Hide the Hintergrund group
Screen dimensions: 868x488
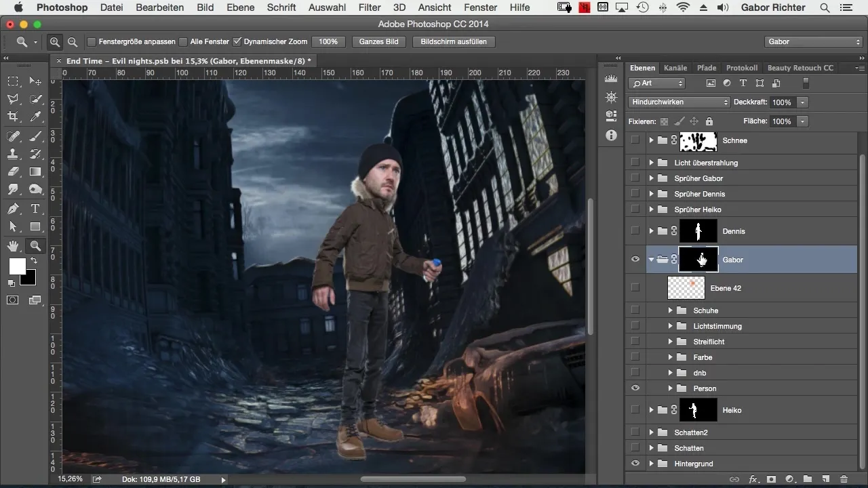point(635,464)
